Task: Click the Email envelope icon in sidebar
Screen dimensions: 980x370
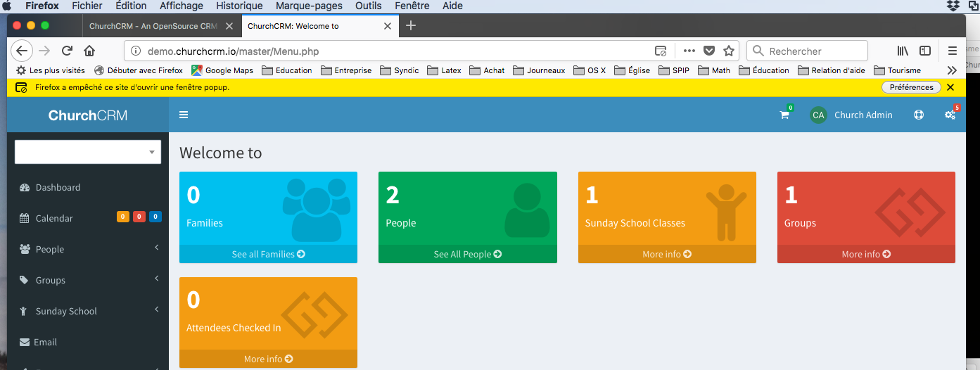Action: click(x=25, y=342)
